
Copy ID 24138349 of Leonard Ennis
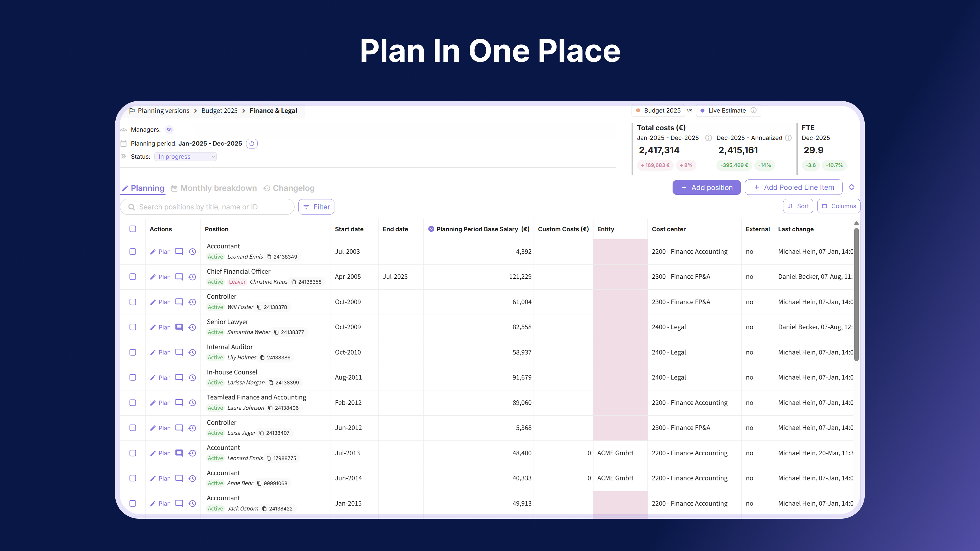(x=269, y=257)
